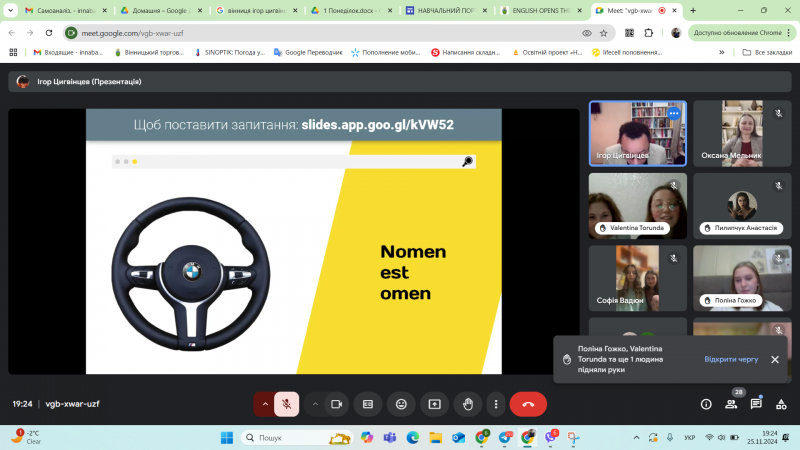The width and height of the screenshot is (800, 450).
Task: Open options dots on Ігор Цигвінцев tile
Action: (x=674, y=113)
